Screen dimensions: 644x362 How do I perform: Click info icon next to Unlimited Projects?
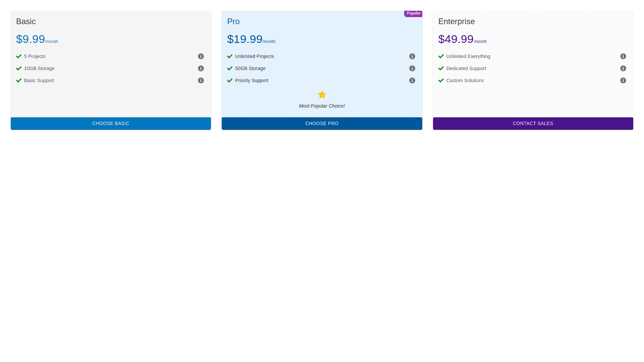pyautogui.click(x=412, y=56)
